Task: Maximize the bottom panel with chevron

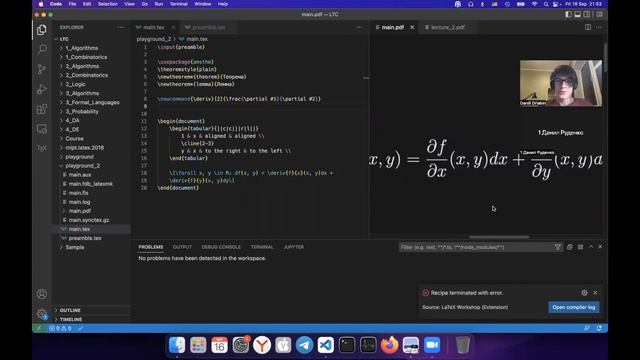Action: [x=591, y=247]
